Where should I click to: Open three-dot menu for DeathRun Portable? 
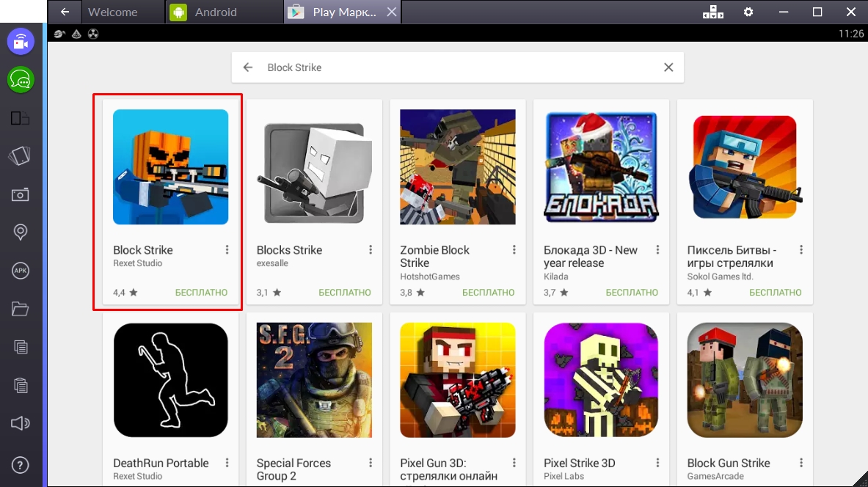click(227, 463)
